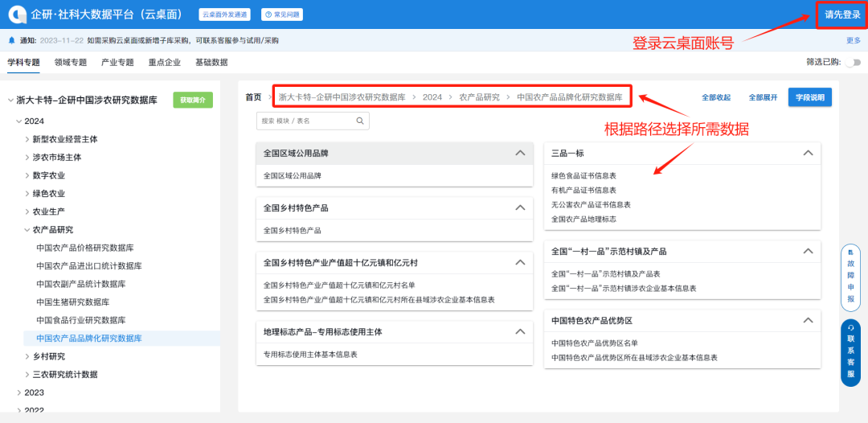Open the 全国区域公用品牌 table entry
This screenshot has height=423, width=868.
[293, 175]
